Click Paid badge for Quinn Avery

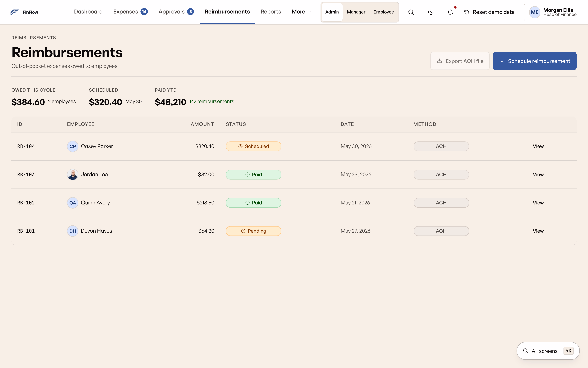coord(253,203)
